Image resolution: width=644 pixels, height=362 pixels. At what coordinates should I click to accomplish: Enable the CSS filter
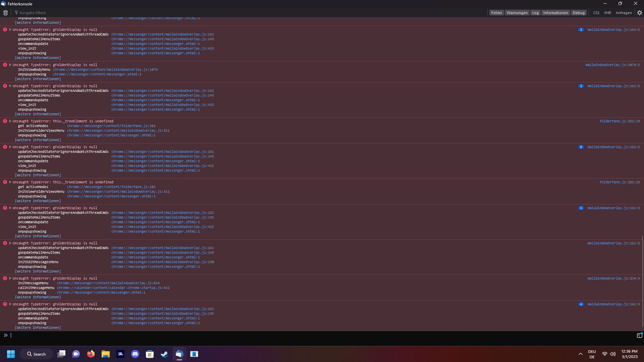596,13
